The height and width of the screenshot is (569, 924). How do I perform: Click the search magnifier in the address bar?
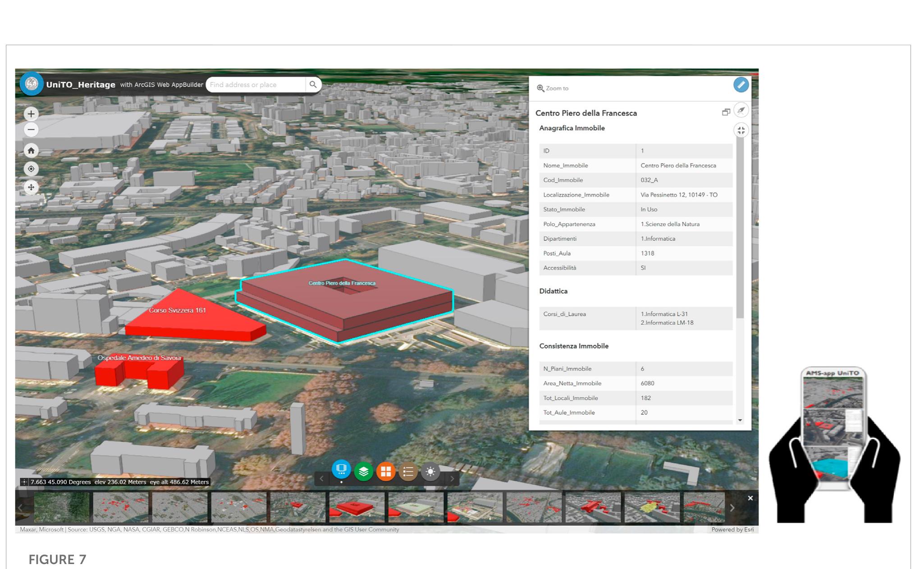(313, 84)
